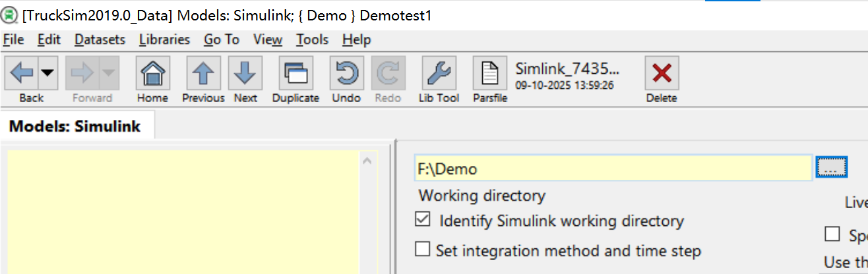The height and width of the screenshot is (274, 868).
Task: Click the Working directory label
Action: tap(481, 196)
